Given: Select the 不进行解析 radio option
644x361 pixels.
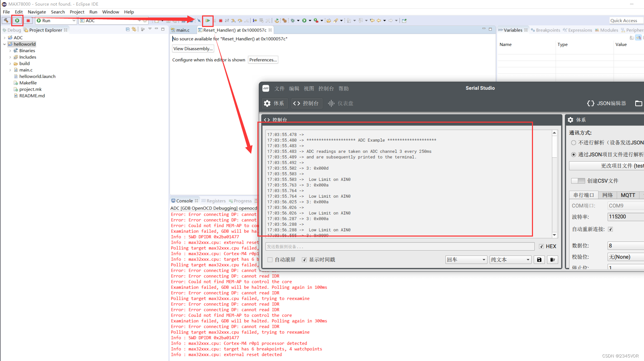Looking at the screenshot, I should pyautogui.click(x=574, y=143).
